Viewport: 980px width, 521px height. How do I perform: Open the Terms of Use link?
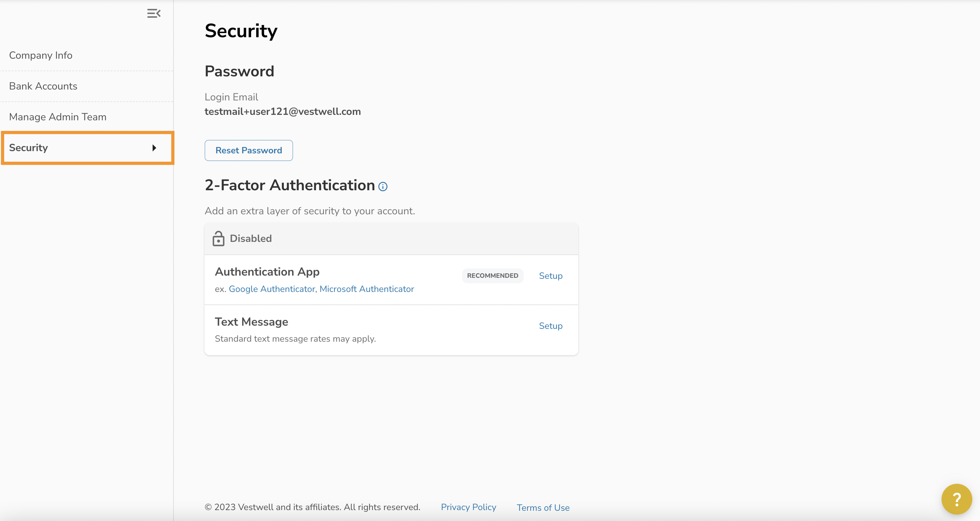(x=543, y=508)
